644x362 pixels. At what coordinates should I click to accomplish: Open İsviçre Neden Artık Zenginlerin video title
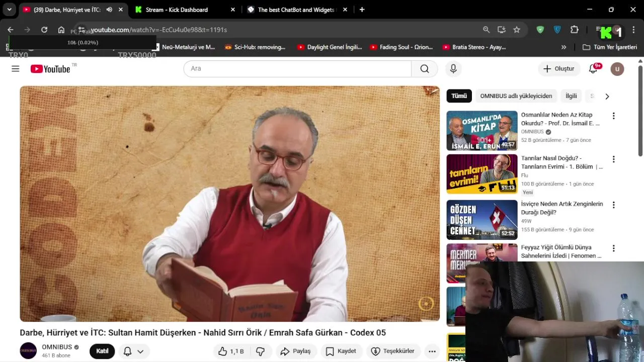point(562,208)
